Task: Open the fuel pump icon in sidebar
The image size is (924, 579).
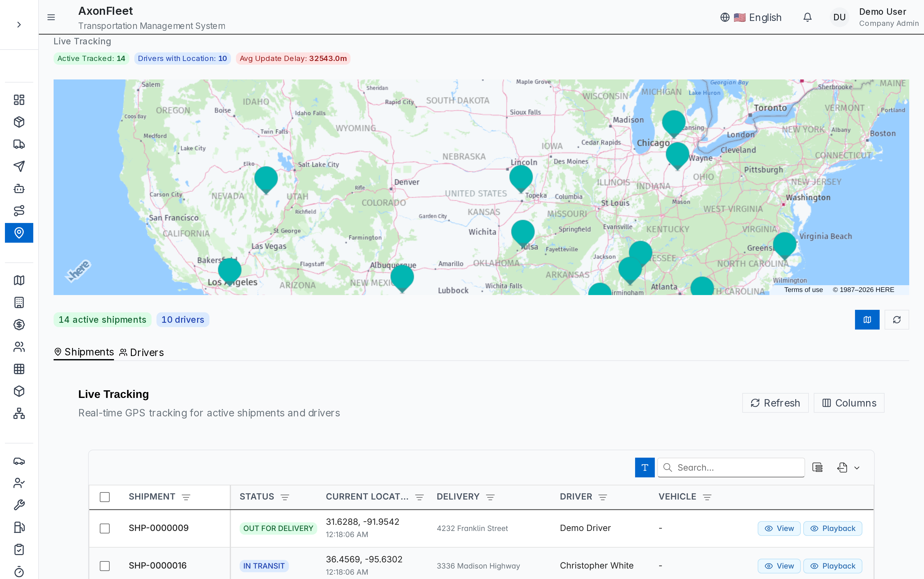Action: point(19,528)
